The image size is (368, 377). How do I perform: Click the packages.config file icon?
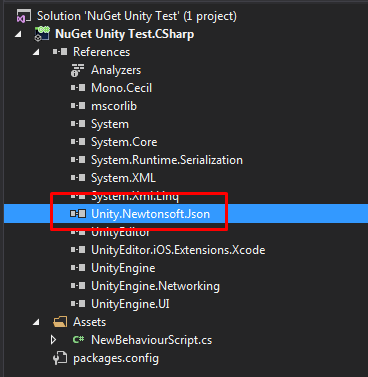pos(60,358)
